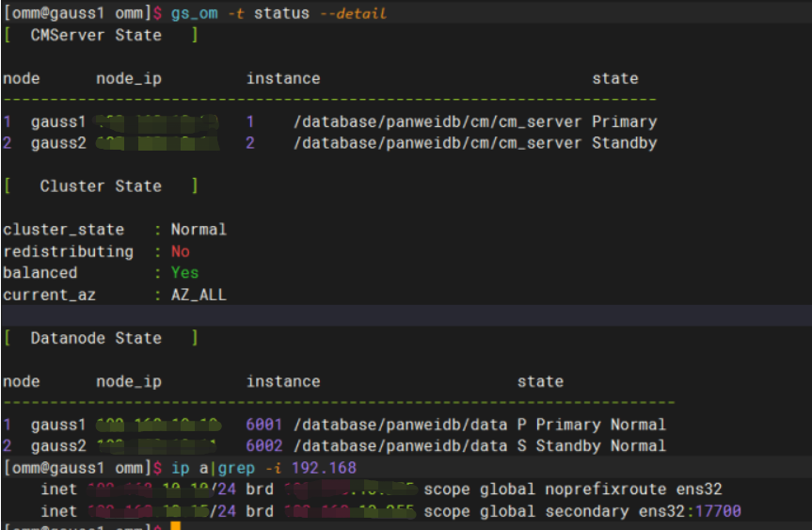Select the balanced value 'Yes'
Viewport: 812px width, 530px height.
click(x=184, y=272)
